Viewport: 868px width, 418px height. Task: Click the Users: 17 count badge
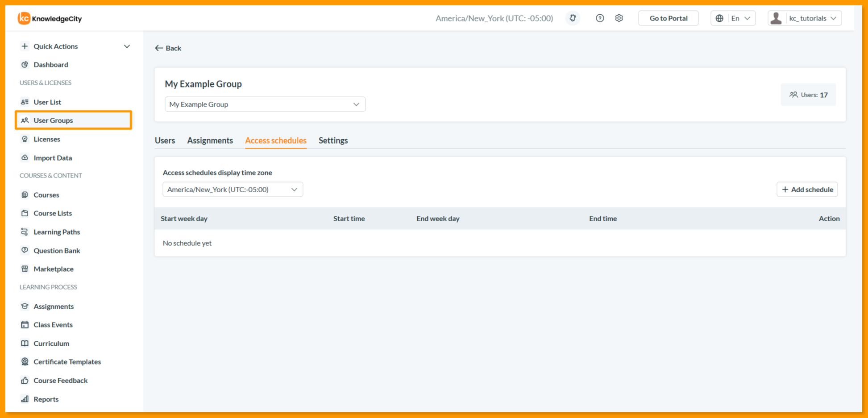tap(808, 95)
